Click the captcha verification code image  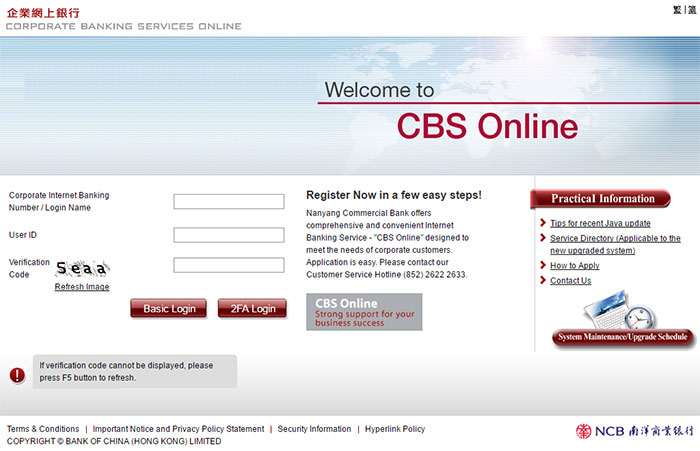pos(82,268)
